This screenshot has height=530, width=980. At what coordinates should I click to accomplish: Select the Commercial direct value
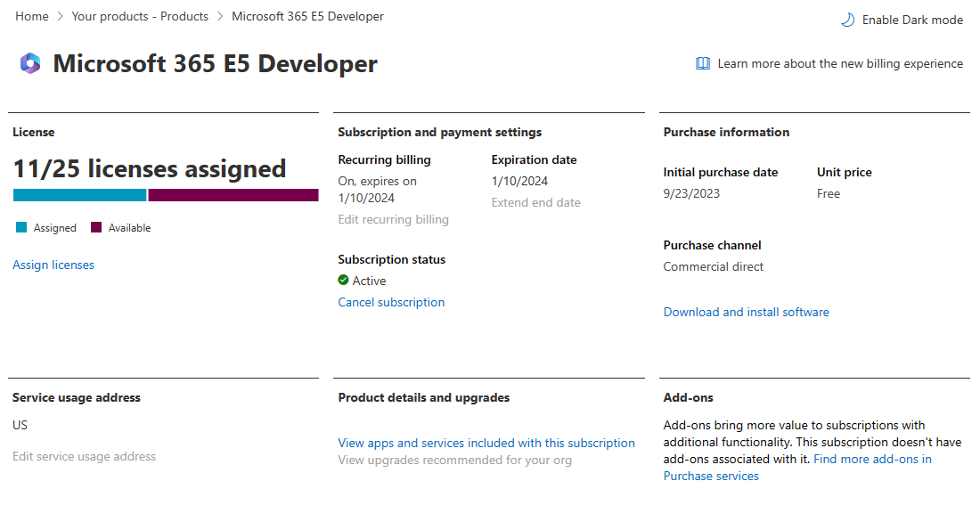pyautogui.click(x=713, y=266)
